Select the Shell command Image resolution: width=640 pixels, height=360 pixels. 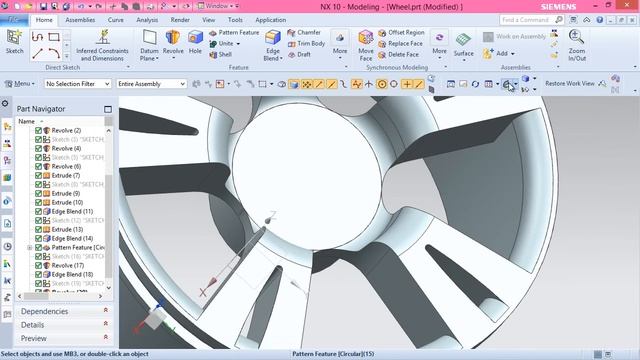click(x=220, y=54)
